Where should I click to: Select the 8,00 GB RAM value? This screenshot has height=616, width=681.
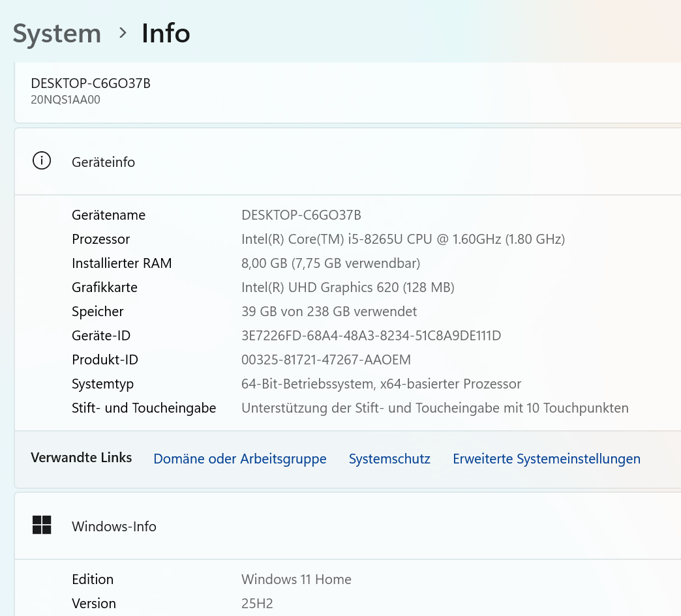tap(331, 263)
